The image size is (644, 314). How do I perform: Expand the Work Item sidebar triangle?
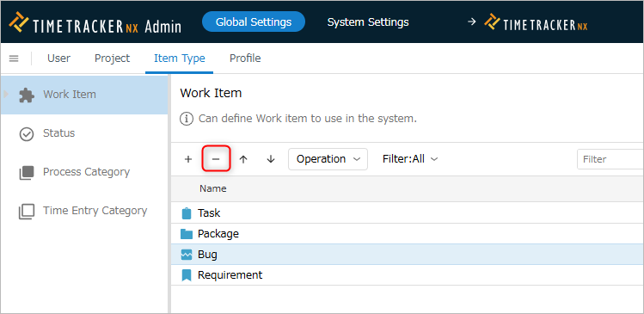coord(6,94)
